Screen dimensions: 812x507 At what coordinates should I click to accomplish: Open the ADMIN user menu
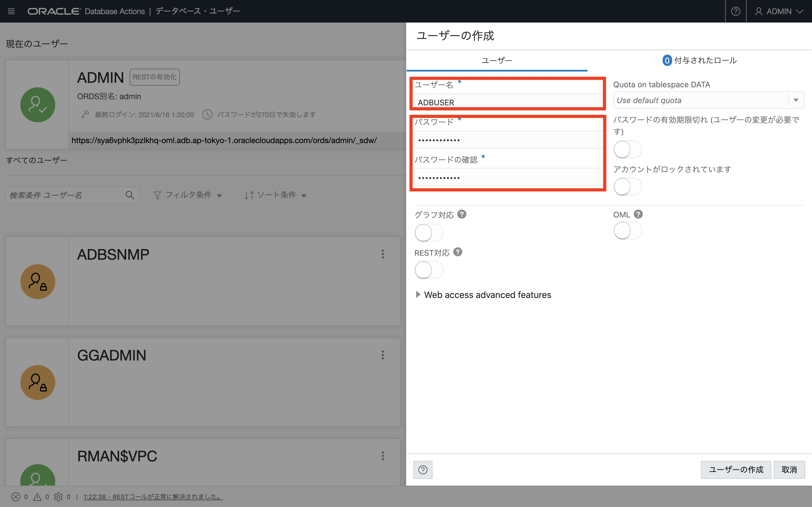point(779,11)
